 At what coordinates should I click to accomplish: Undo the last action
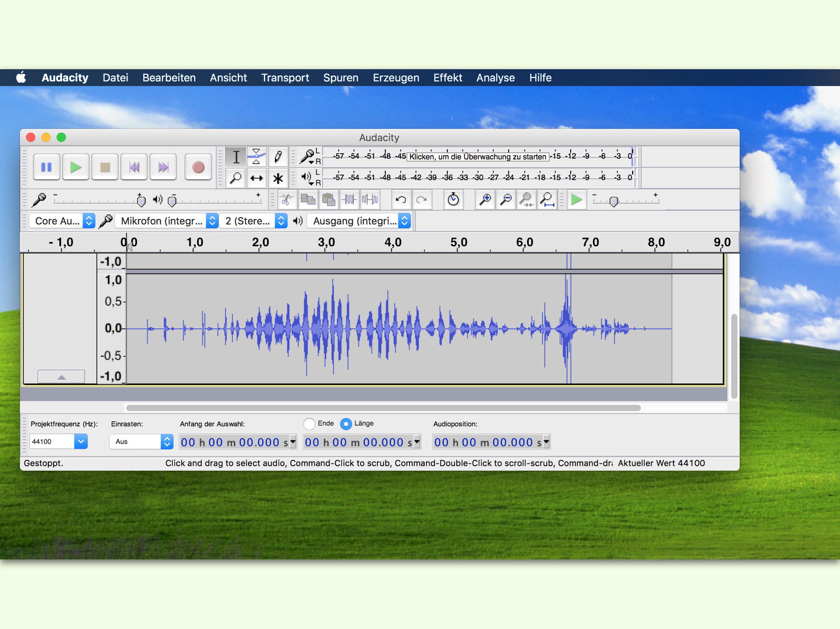[x=401, y=199]
